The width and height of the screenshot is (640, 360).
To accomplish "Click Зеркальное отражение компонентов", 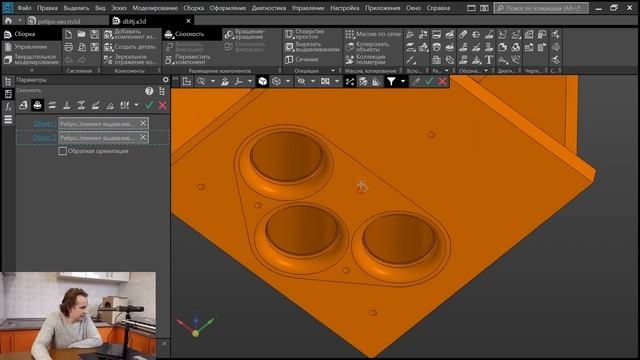I will tap(130, 60).
